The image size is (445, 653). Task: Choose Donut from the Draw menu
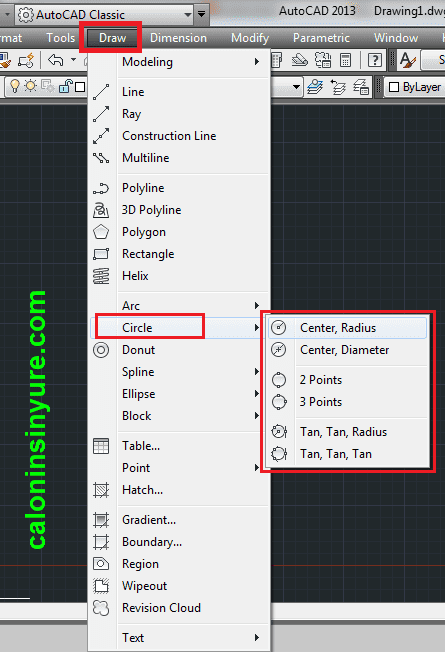(x=179, y=350)
